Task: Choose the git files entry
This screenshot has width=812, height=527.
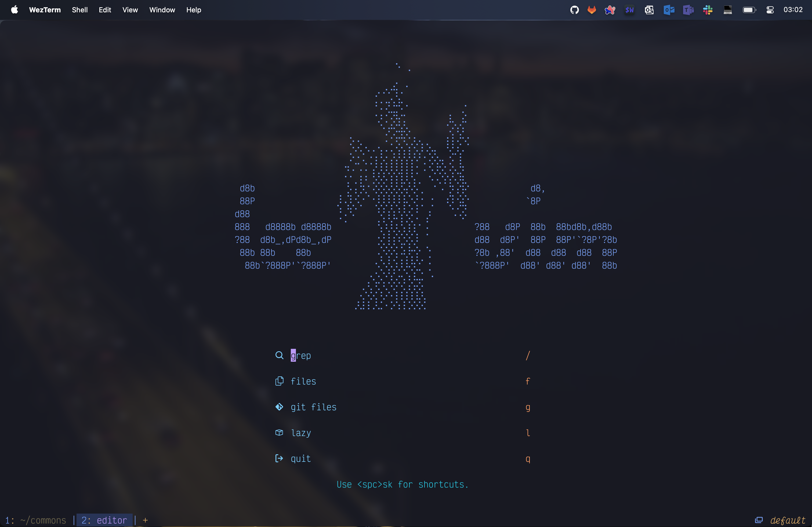Action: [403, 407]
